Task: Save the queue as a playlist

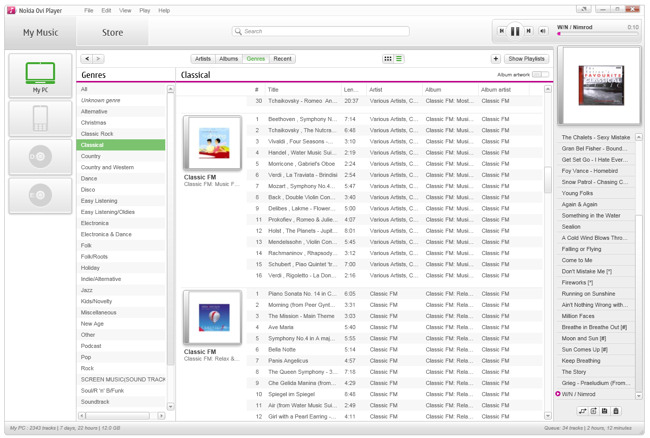Action: (x=605, y=411)
